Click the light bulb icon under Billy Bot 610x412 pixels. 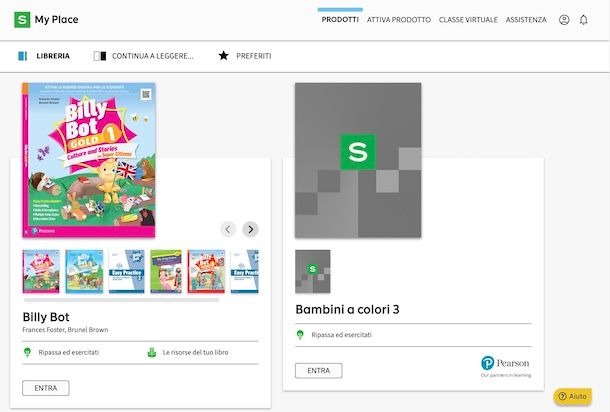[27, 352]
